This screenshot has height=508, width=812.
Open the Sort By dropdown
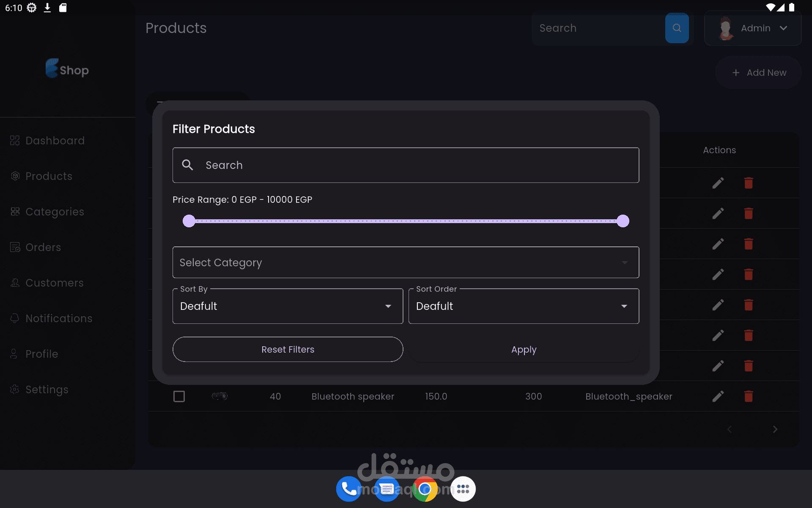tap(288, 306)
